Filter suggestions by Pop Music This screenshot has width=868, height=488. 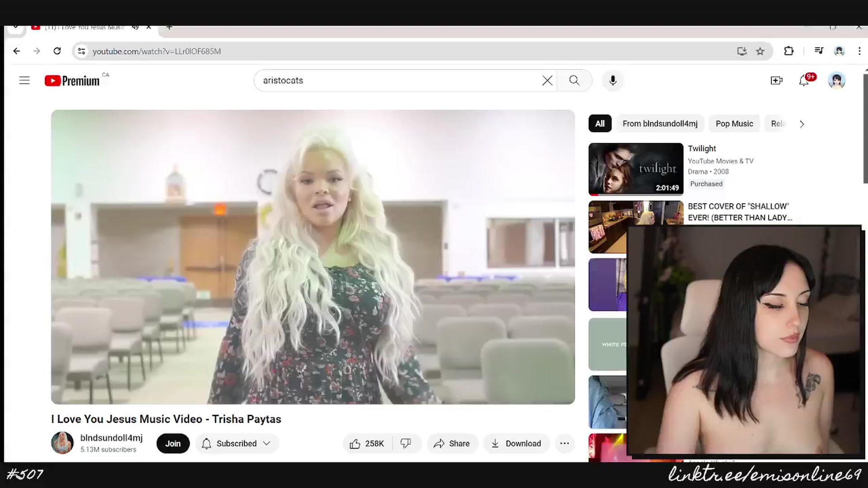tap(734, 124)
